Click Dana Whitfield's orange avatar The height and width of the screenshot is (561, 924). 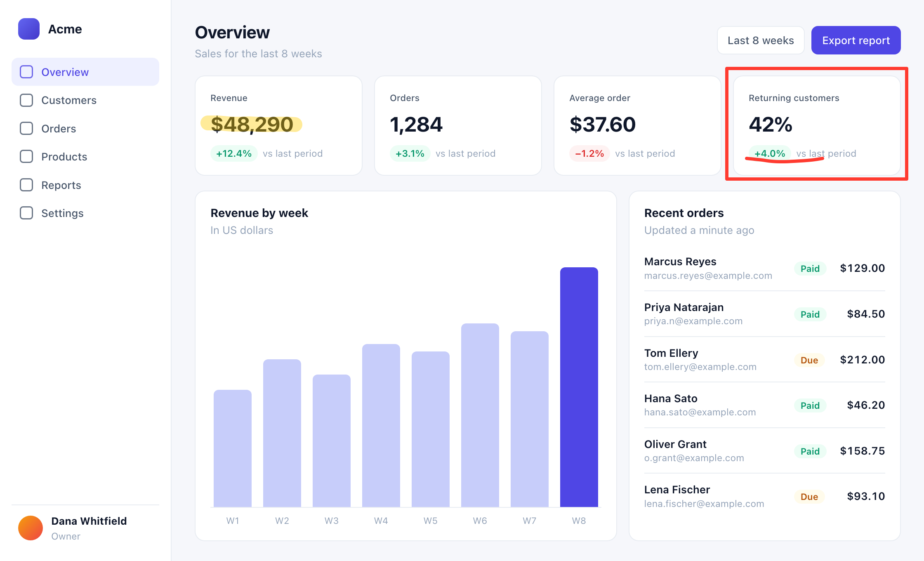pos(31,528)
